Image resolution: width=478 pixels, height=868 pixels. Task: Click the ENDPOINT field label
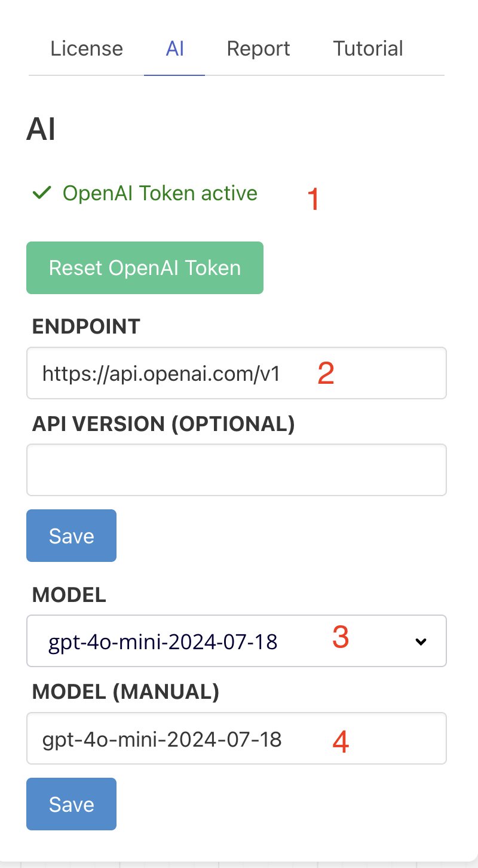point(86,326)
